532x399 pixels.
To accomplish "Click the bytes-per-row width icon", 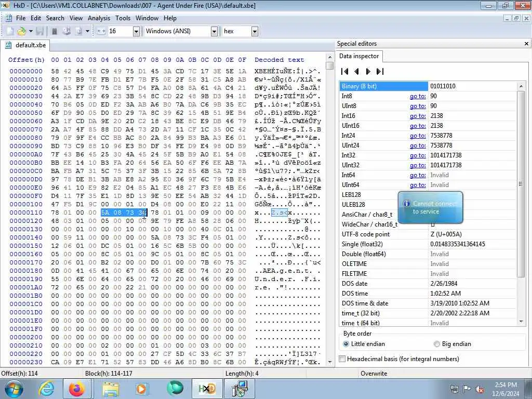I will (x=101, y=31).
